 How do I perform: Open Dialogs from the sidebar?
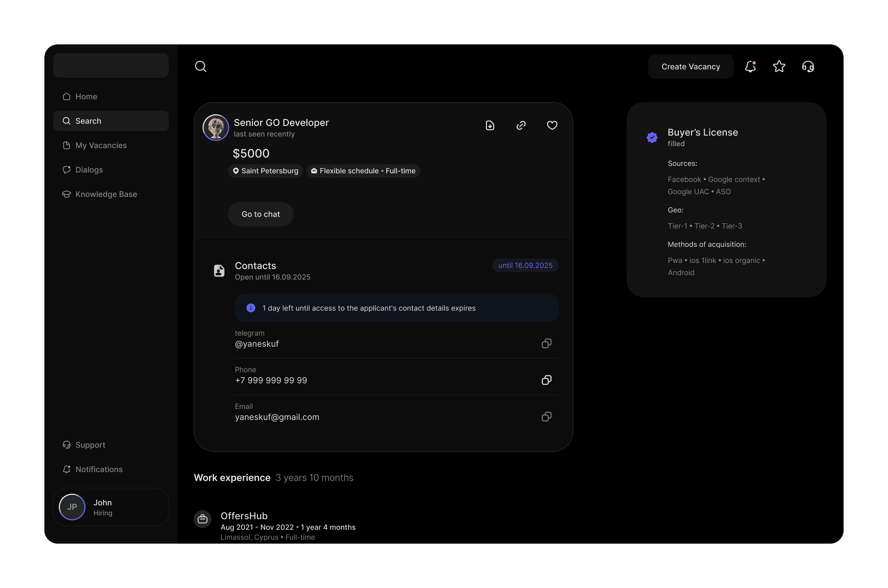point(89,169)
